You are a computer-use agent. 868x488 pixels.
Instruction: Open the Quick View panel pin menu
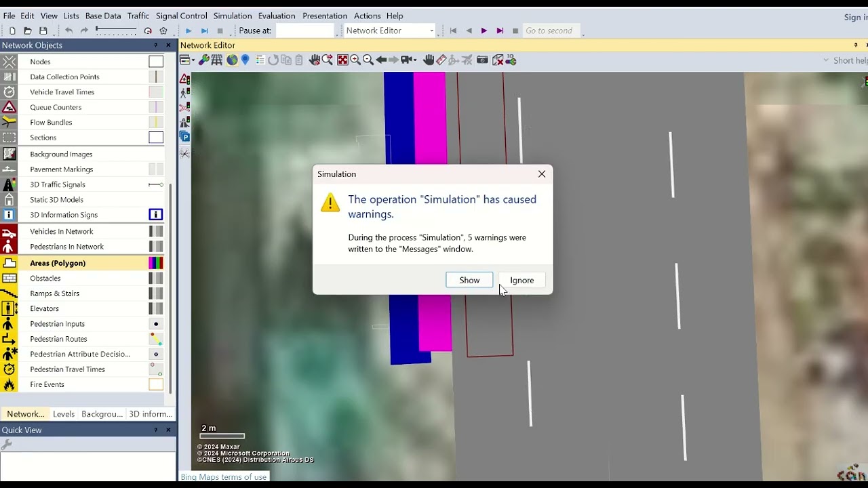click(156, 430)
